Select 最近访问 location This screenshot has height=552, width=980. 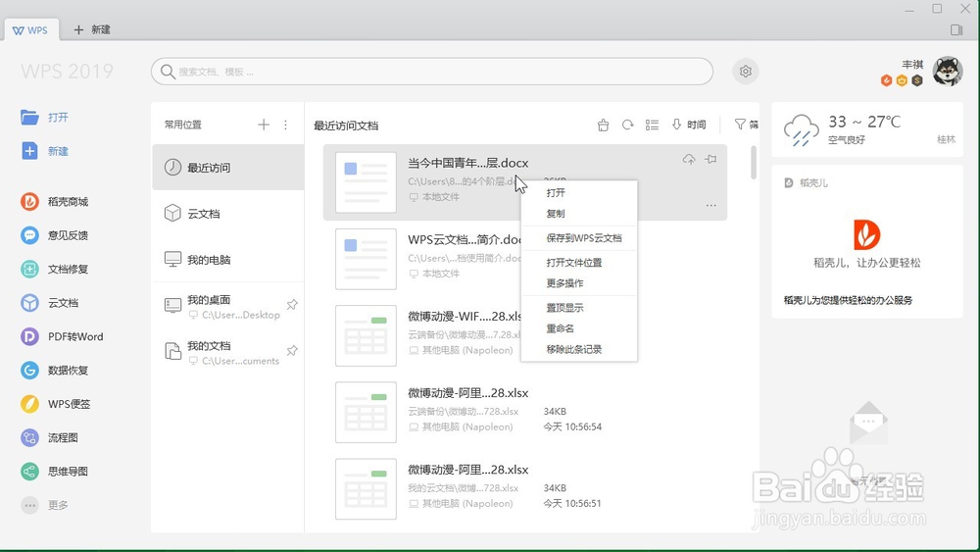[228, 168]
